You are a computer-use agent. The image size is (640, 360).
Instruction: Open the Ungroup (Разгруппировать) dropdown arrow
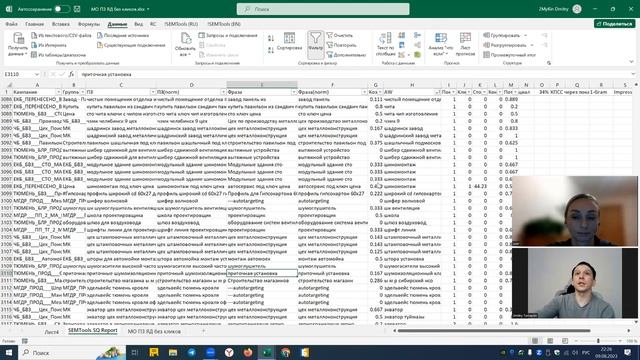click(532, 45)
